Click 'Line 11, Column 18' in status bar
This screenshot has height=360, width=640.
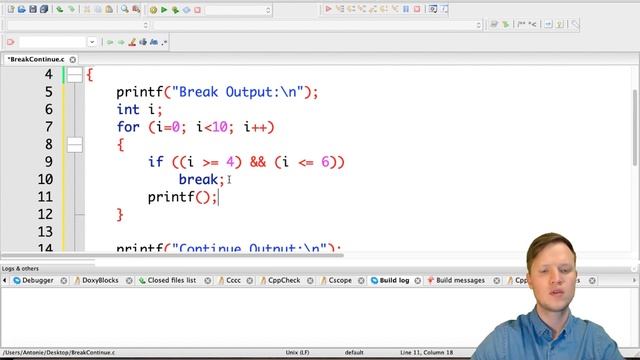click(427, 352)
